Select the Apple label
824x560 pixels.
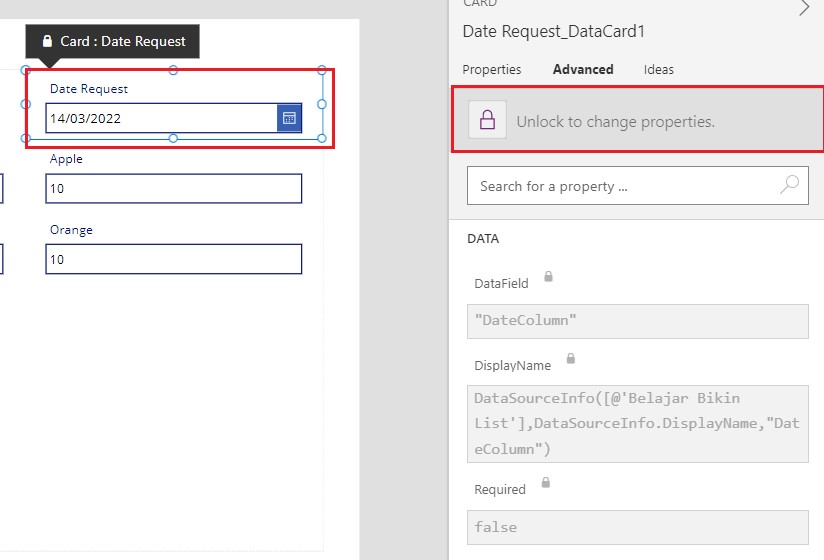[x=66, y=159]
